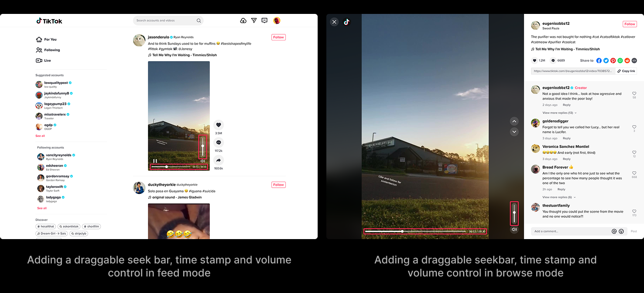Go to the next video using the down chevron
The image size is (644, 293).
[514, 132]
